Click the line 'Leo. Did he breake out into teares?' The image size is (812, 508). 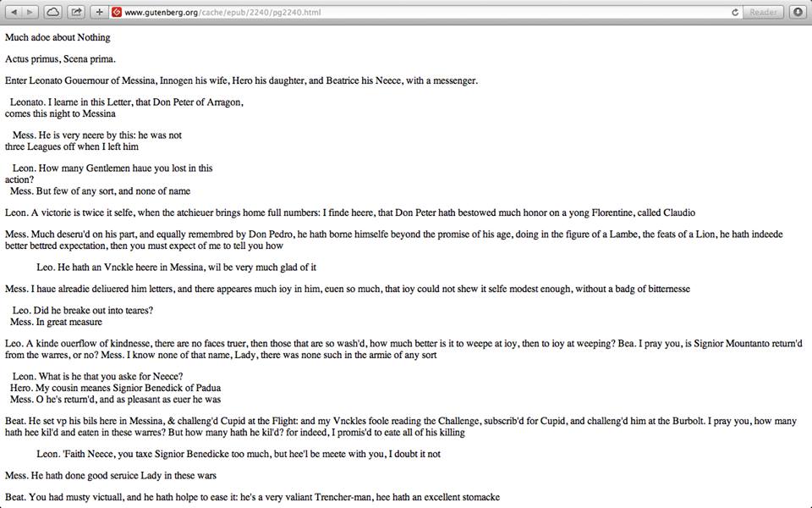(83, 311)
